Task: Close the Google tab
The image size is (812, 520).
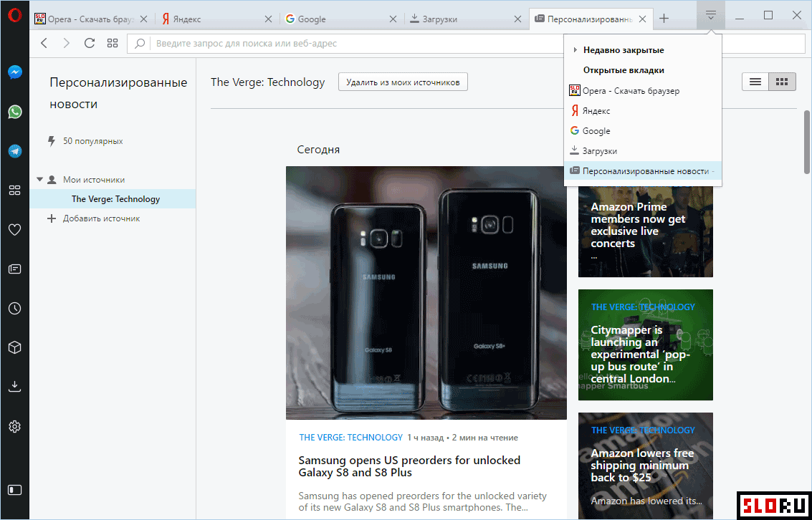Action: [x=393, y=19]
